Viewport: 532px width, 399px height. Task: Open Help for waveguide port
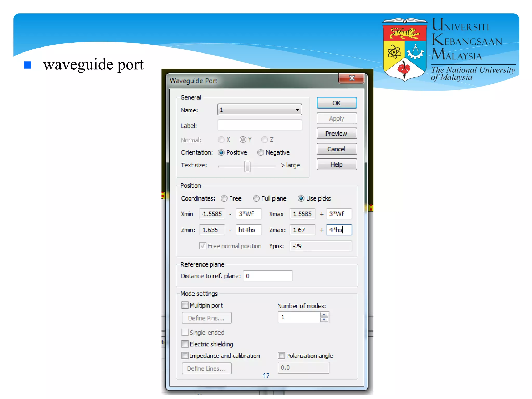click(x=336, y=165)
